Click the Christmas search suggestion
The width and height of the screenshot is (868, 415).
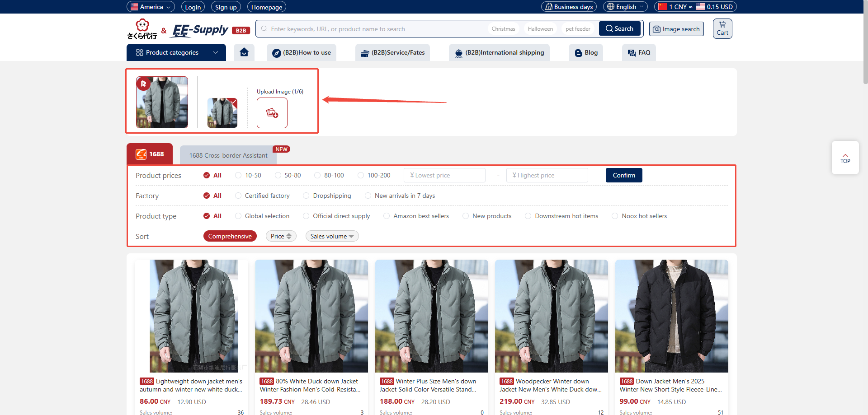pos(503,29)
